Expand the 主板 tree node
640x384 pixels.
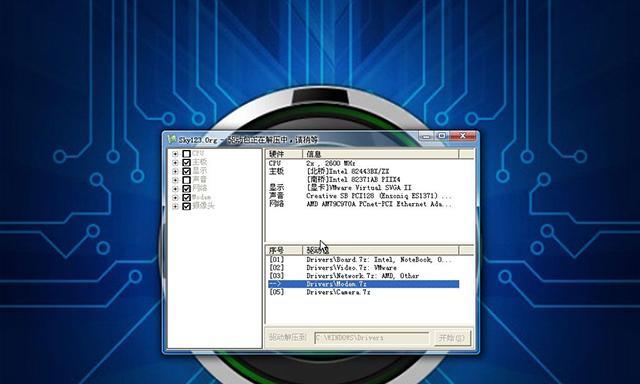click(175, 162)
